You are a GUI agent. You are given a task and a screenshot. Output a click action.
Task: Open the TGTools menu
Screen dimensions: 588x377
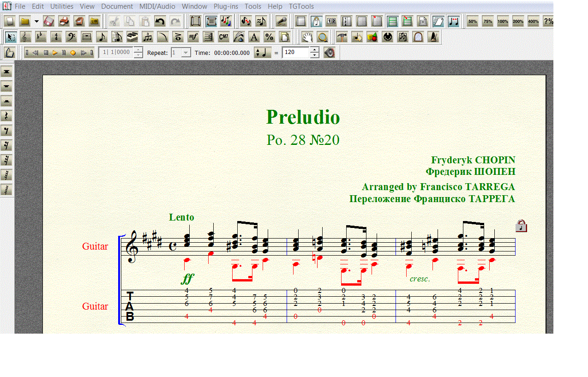(301, 6)
